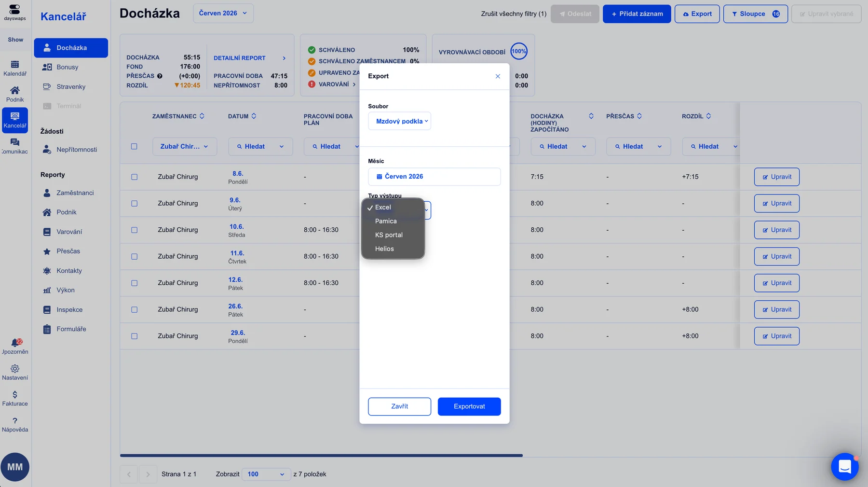
Task: Click Zrušit všechny filtry link
Action: [514, 14]
